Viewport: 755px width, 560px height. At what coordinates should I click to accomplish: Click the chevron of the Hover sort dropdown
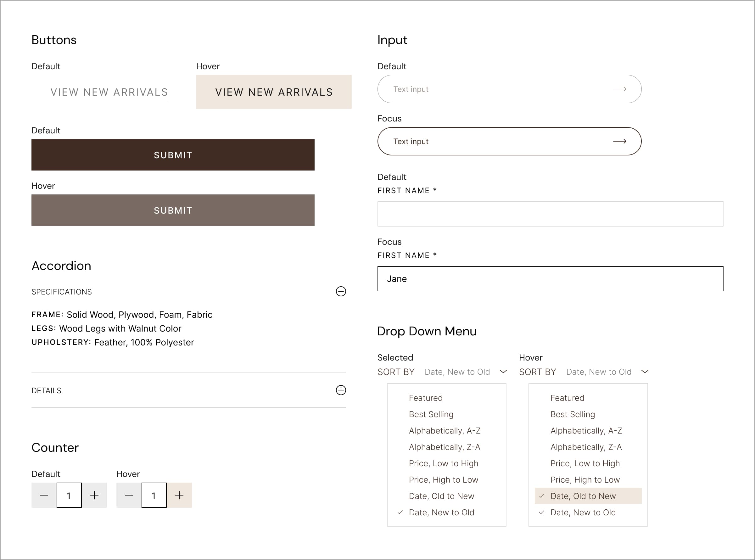pyautogui.click(x=645, y=372)
